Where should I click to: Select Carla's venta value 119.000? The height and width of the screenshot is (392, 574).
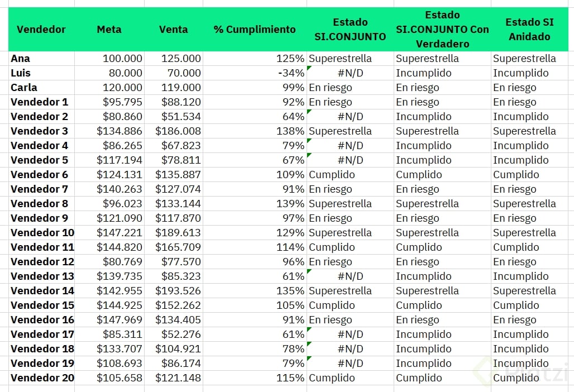(174, 88)
